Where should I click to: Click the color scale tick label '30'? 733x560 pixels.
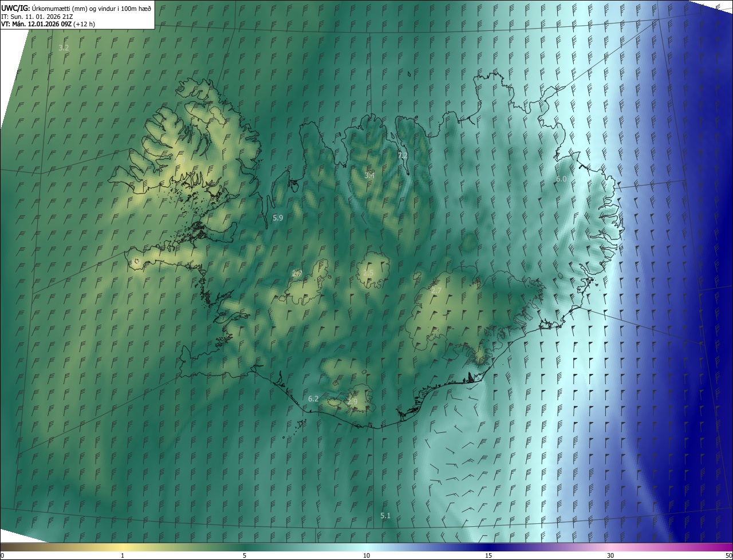pos(610,556)
